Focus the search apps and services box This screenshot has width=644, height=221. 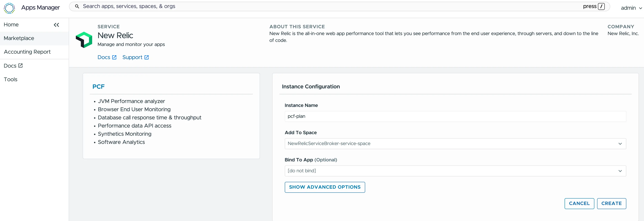click(x=340, y=6)
